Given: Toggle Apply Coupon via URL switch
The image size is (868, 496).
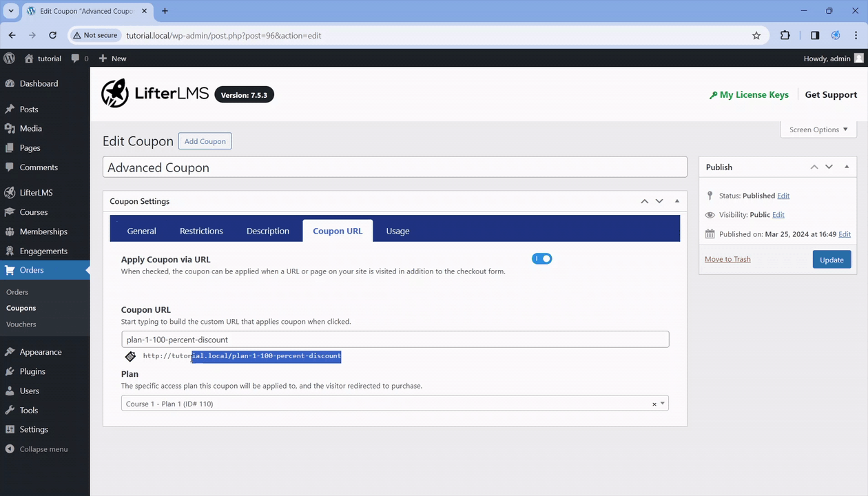Looking at the screenshot, I should click(x=541, y=258).
